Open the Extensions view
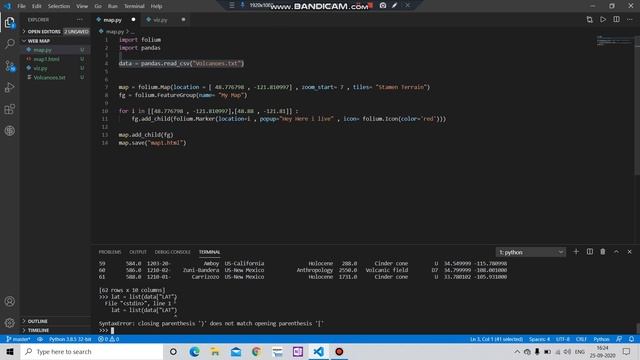640x360 pixels. [10, 109]
